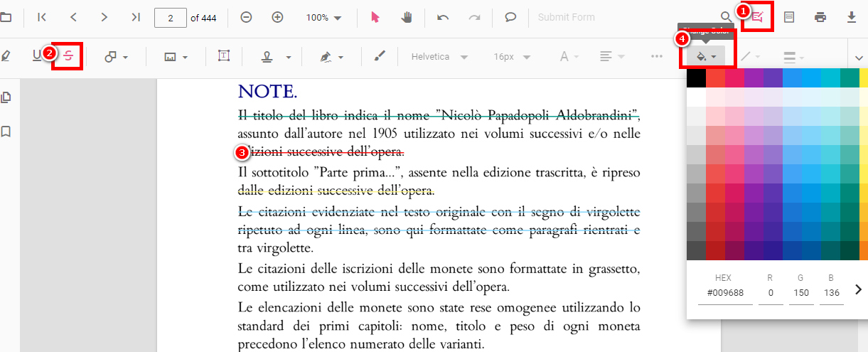The height and width of the screenshot is (352, 868).
Task: Zoom in with the plus icon
Action: pyautogui.click(x=278, y=17)
